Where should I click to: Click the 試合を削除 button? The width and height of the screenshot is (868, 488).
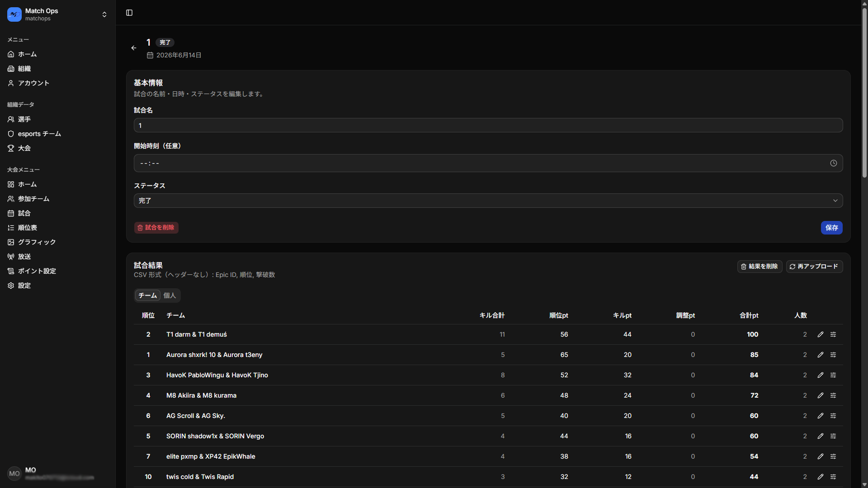click(x=156, y=228)
